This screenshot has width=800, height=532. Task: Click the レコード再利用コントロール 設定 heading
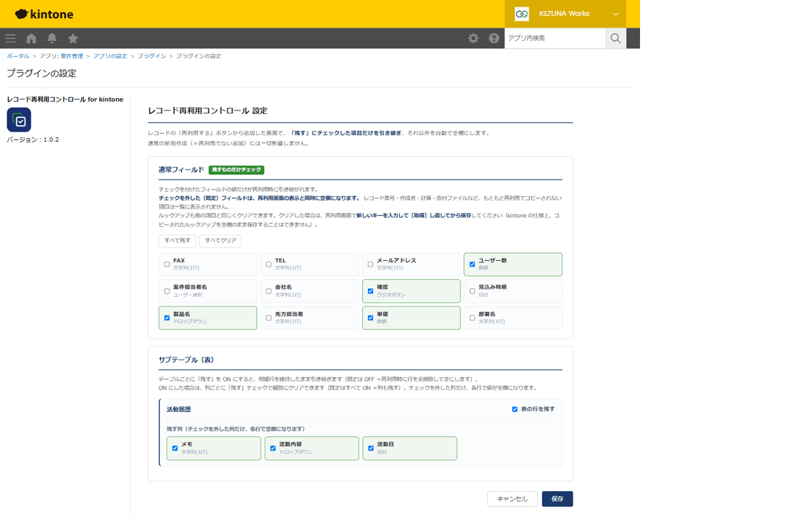[208, 110]
